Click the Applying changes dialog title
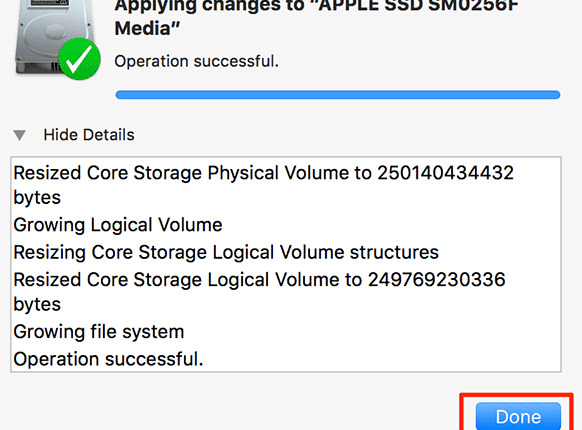Viewport: 582px width, 430px height. coord(316,17)
